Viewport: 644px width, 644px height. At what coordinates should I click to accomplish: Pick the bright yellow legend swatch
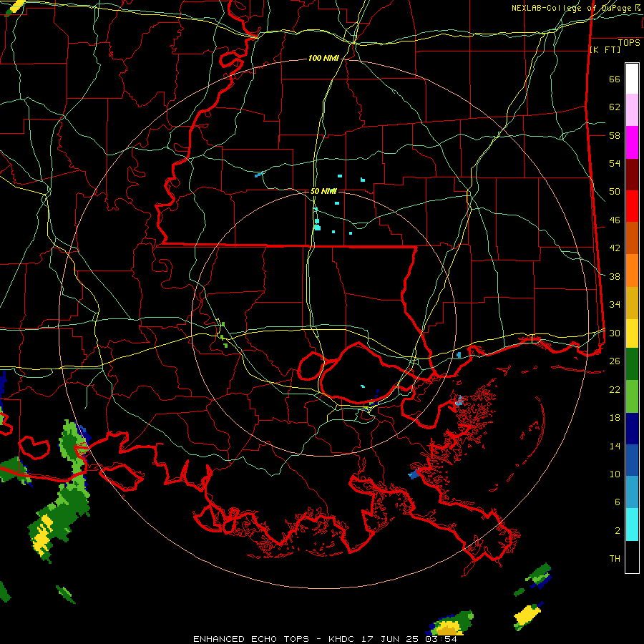click(632, 333)
